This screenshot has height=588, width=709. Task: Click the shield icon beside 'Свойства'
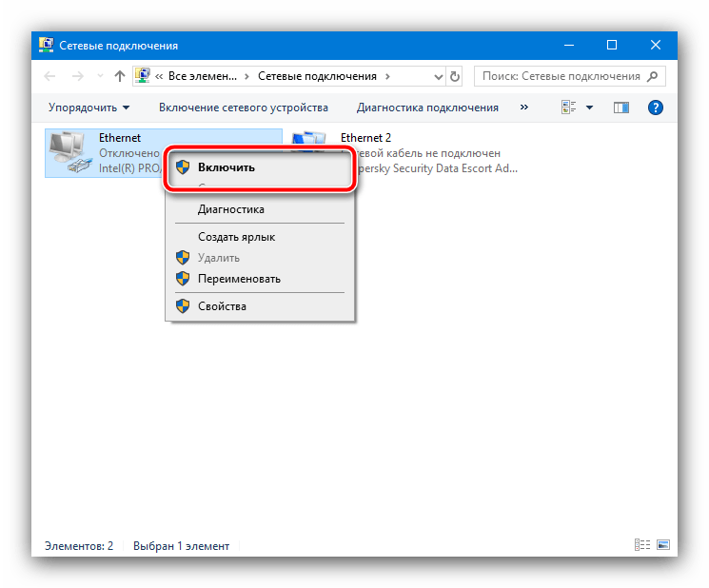point(183,306)
